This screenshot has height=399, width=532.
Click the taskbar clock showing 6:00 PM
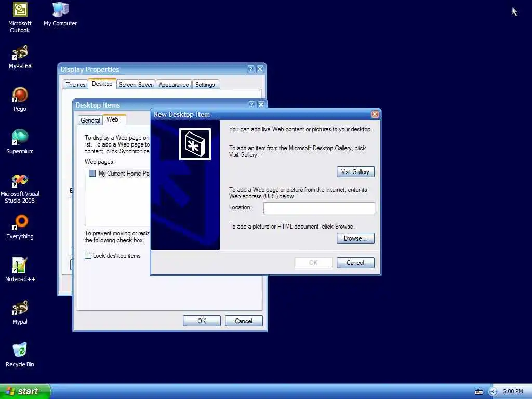coord(512,392)
